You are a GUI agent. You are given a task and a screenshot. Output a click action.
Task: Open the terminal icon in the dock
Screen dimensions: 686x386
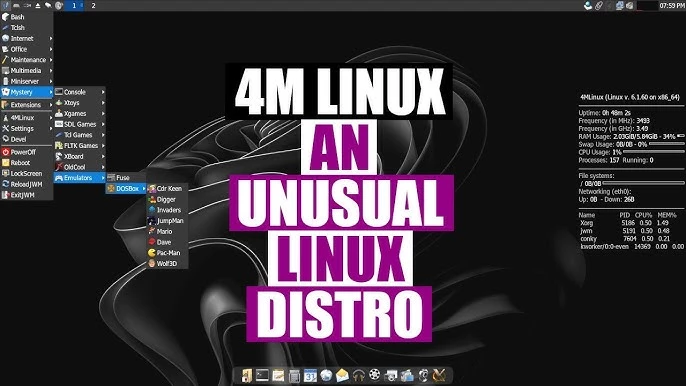[x=262, y=375]
